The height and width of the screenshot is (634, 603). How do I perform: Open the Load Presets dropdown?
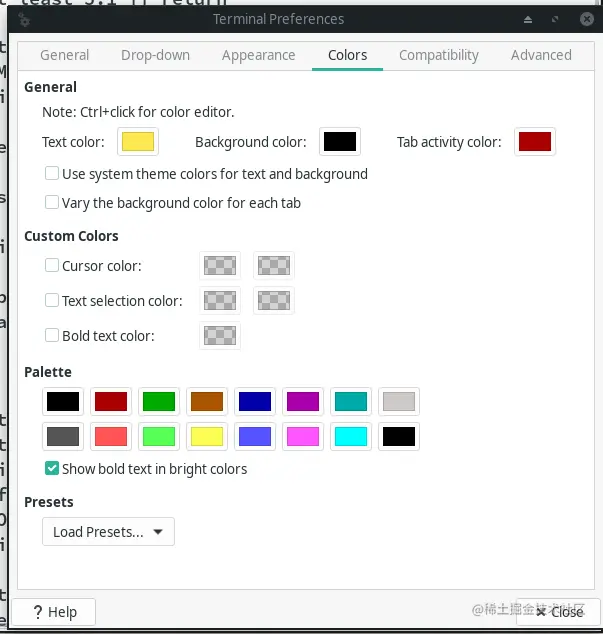click(x=108, y=532)
